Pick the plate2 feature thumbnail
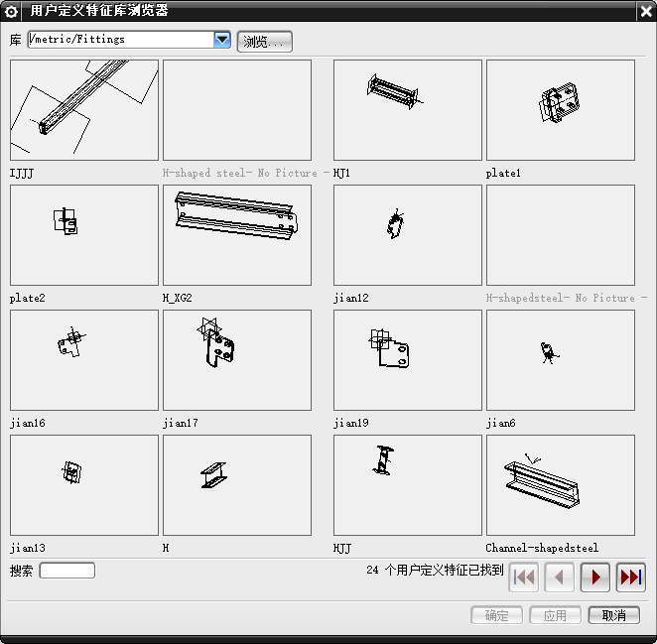Image resolution: width=657 pixels, height=644 pixels. [x=84, y=235]
